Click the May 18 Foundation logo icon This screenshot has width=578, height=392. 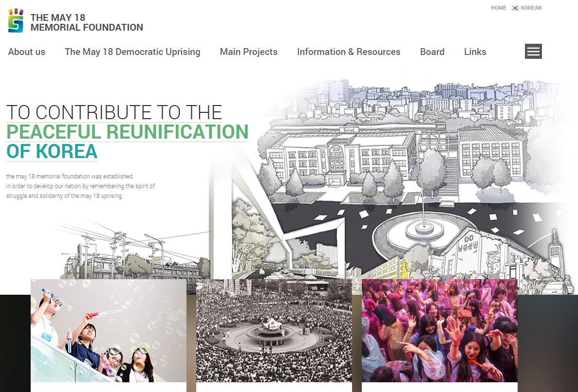click(16, 20)
